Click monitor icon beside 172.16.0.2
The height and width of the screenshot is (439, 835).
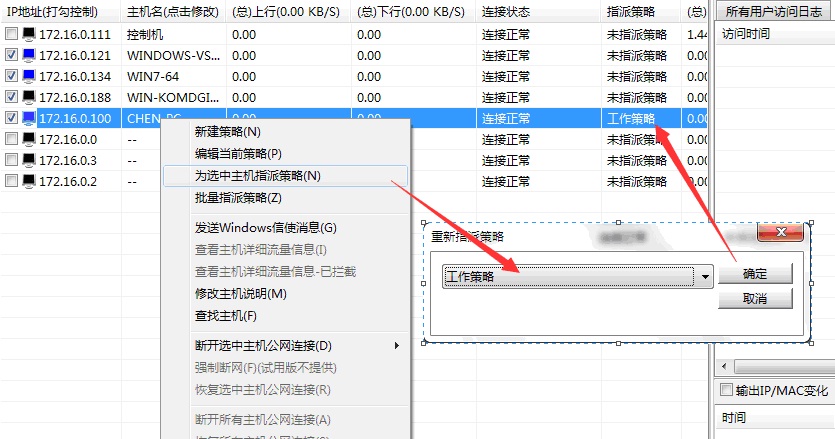(x=28, y=181)
